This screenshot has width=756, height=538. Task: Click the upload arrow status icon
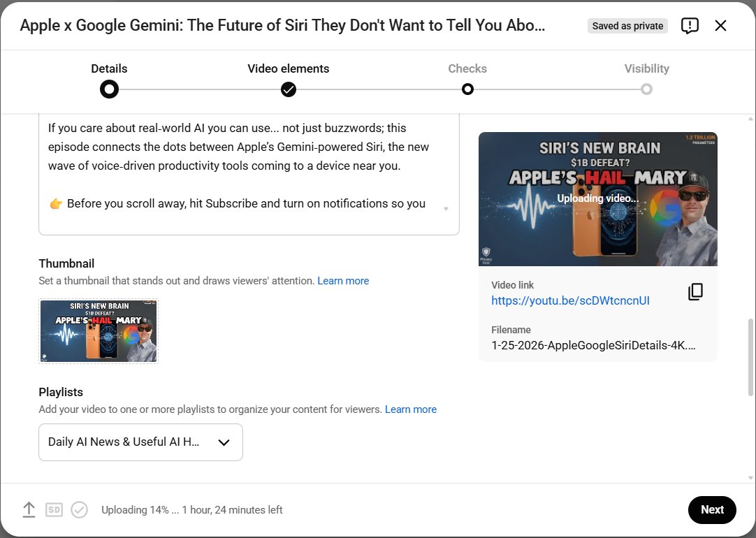click(x=29, y=509)
